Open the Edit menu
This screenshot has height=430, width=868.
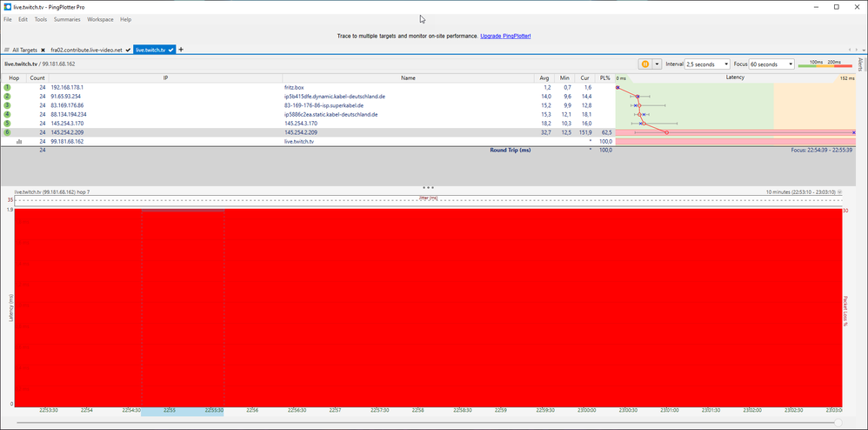click(x=23, y=19)
